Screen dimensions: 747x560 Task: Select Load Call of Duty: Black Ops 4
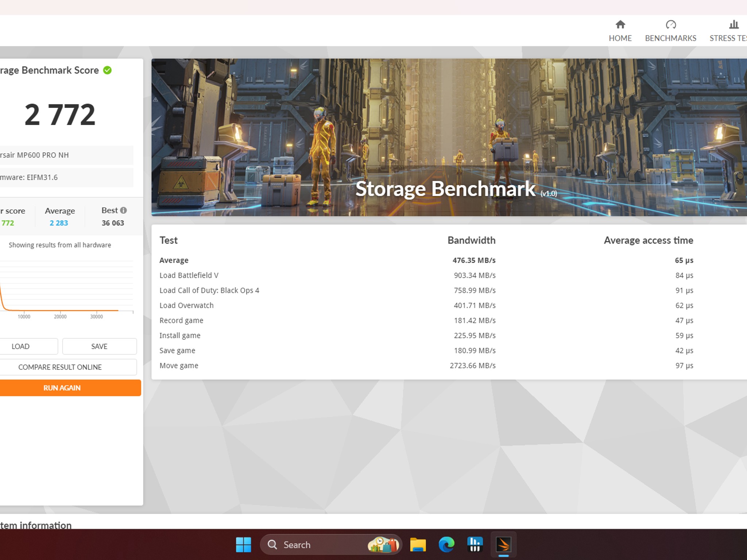coord(426,290)
